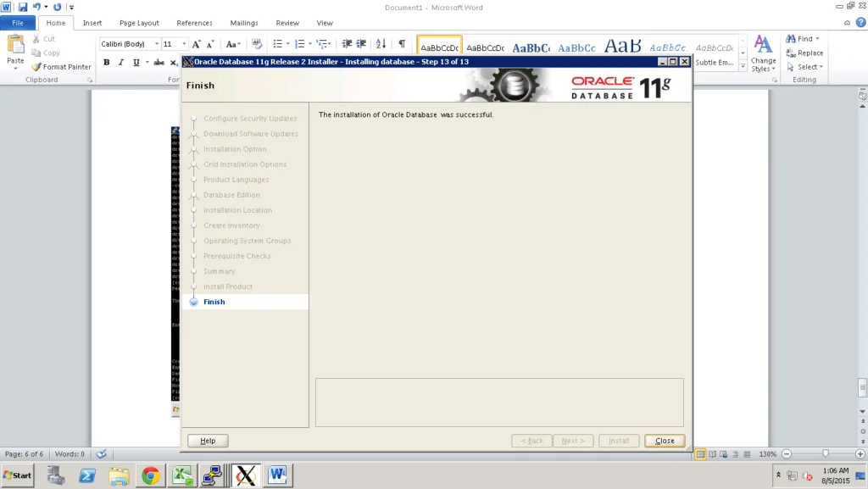The width and height of the screenshot is (868, 489).
Task: Open the Change Case Aa dropdown
Action: 233,44
